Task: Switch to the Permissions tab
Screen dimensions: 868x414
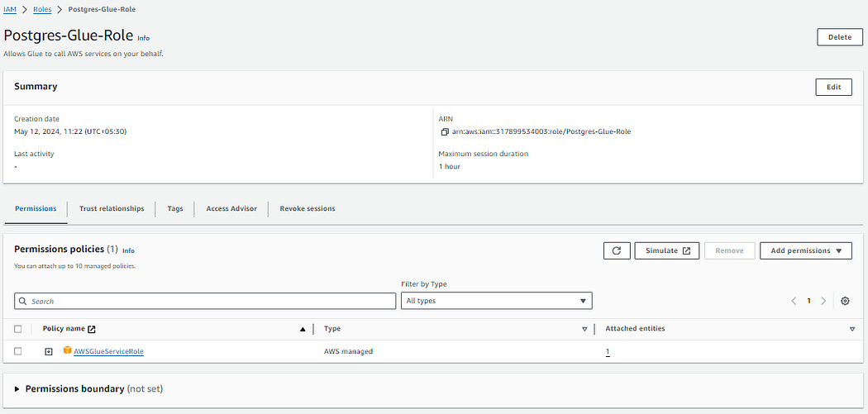Action: (36, 209)
